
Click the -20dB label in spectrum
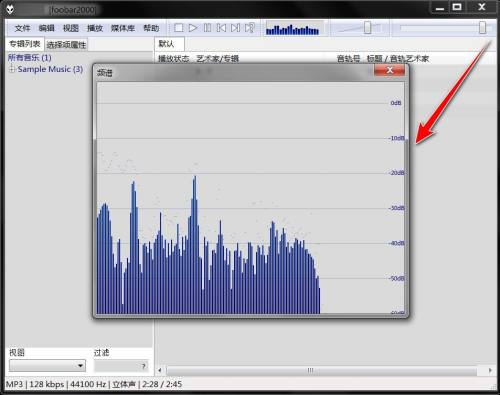396,173
